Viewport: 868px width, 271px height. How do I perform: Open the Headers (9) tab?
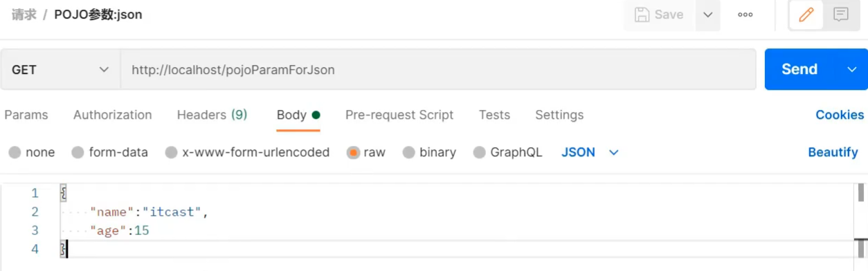[x=212, y=115]
